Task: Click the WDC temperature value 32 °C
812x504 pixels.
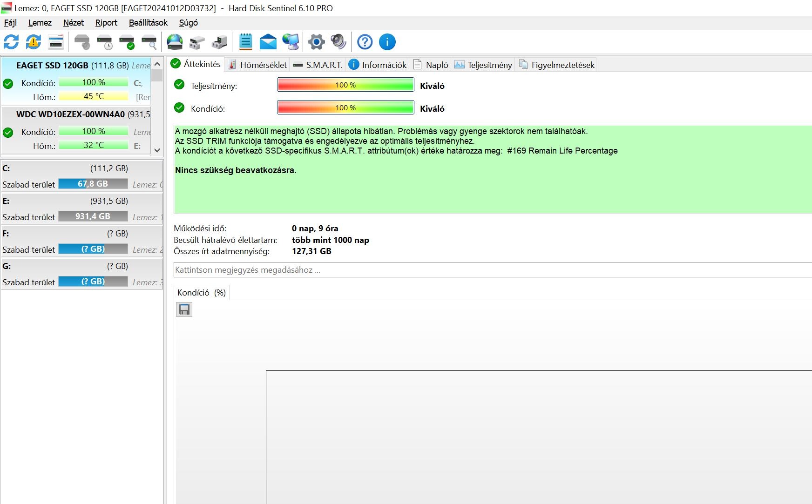Action: (x=94, y=145)
